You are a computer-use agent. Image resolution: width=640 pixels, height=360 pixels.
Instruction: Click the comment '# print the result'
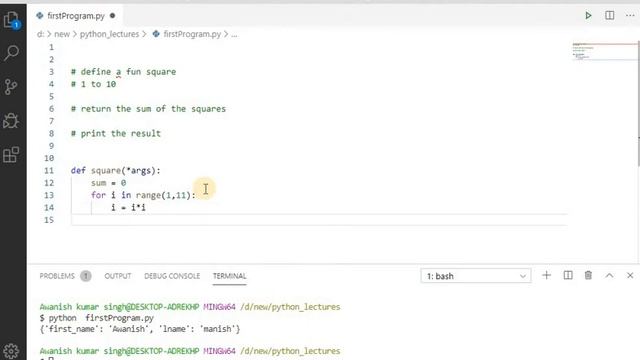point(116,133)
